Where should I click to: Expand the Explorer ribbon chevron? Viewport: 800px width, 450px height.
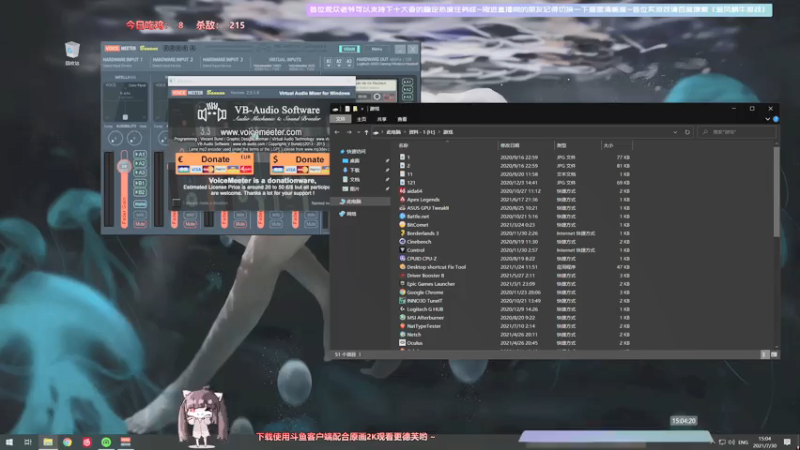(767, 119)
